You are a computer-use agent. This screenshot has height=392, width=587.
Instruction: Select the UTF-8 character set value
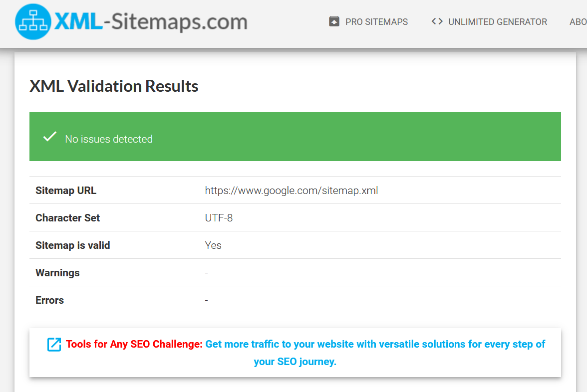(219, 218)
